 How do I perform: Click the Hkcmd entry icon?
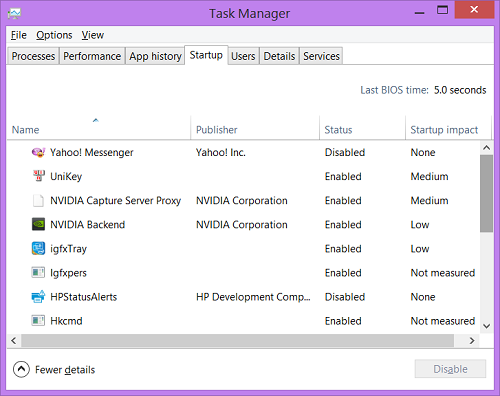[x=38, y=321]
